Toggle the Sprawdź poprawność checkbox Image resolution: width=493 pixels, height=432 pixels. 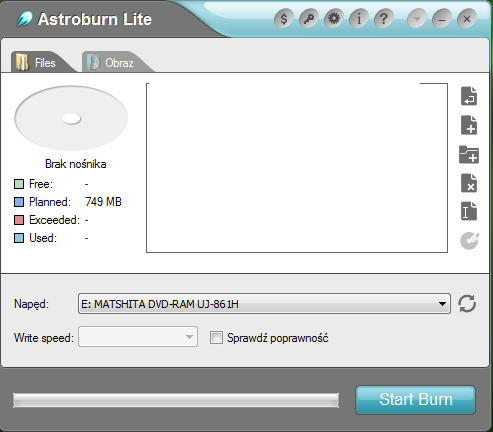(x=216, y=338)
